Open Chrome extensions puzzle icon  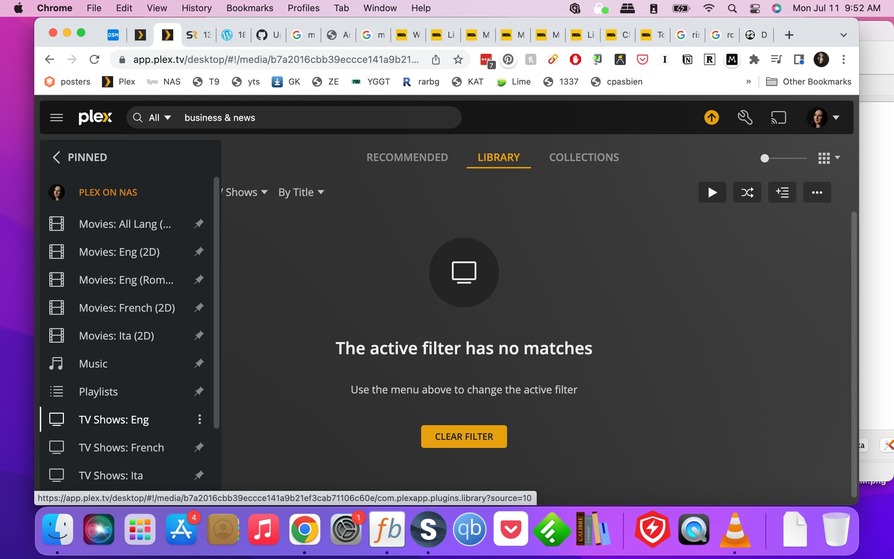pyautogui.click(x=754, y=59)
